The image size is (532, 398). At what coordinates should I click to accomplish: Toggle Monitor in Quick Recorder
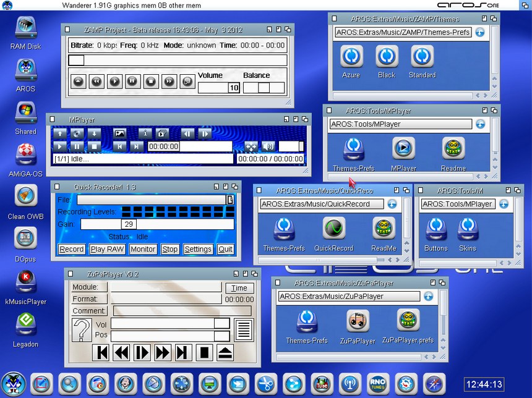point(143,249)
